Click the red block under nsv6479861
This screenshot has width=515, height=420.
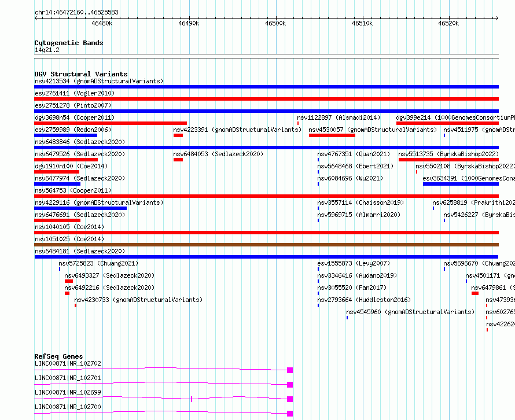coord(475,293)
